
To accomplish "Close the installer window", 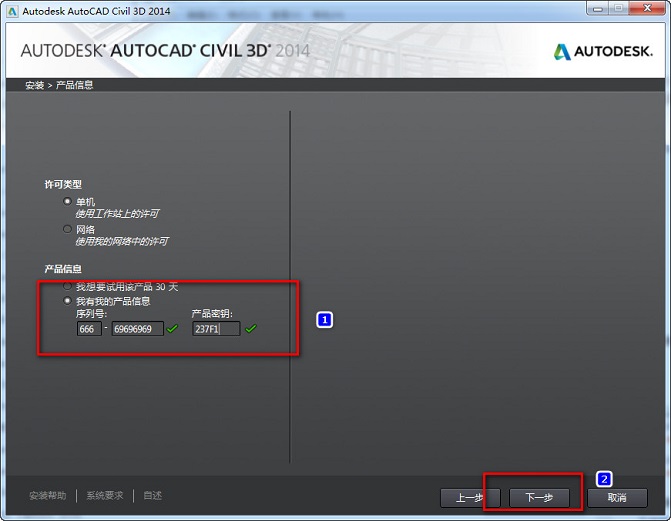I will click(647, 8).
